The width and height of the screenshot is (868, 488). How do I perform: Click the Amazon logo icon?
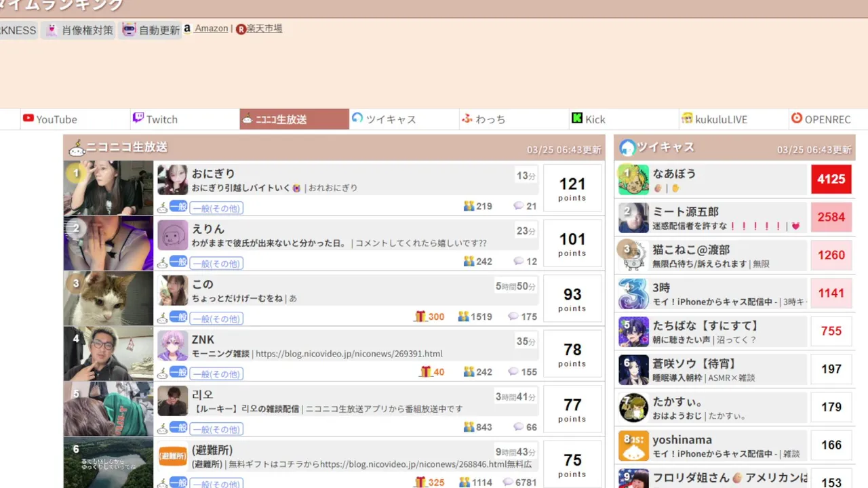[x=188, y=28]
